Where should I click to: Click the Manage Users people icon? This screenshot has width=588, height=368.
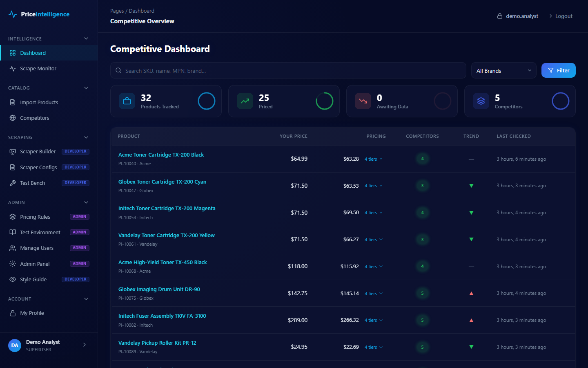[13, 248]
